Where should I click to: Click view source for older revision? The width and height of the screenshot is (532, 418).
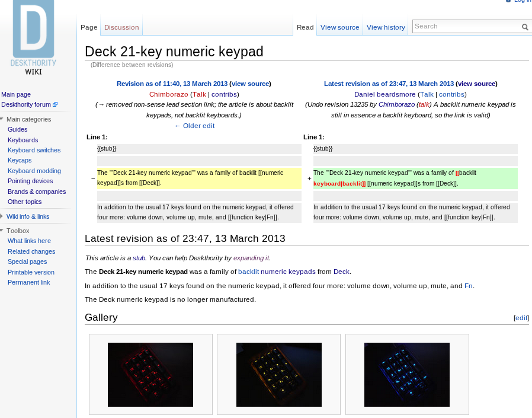pos(251,84)
